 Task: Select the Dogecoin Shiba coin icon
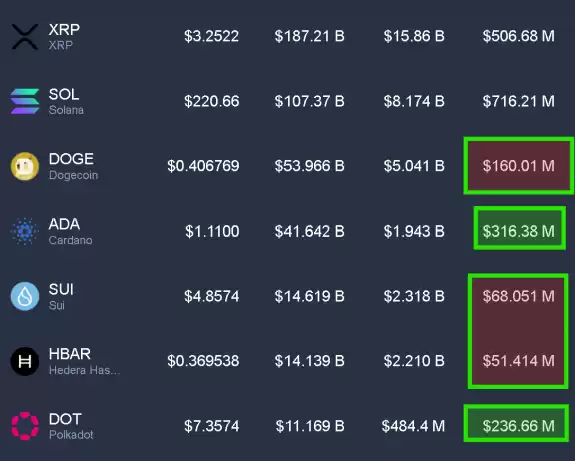[25, 167]
